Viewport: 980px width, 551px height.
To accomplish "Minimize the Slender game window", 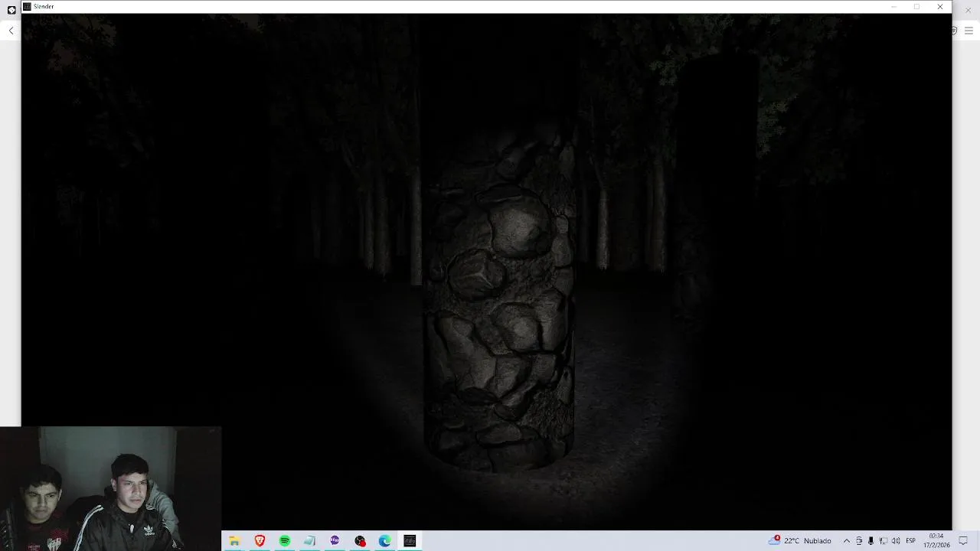I will click(x=893, y=7).
